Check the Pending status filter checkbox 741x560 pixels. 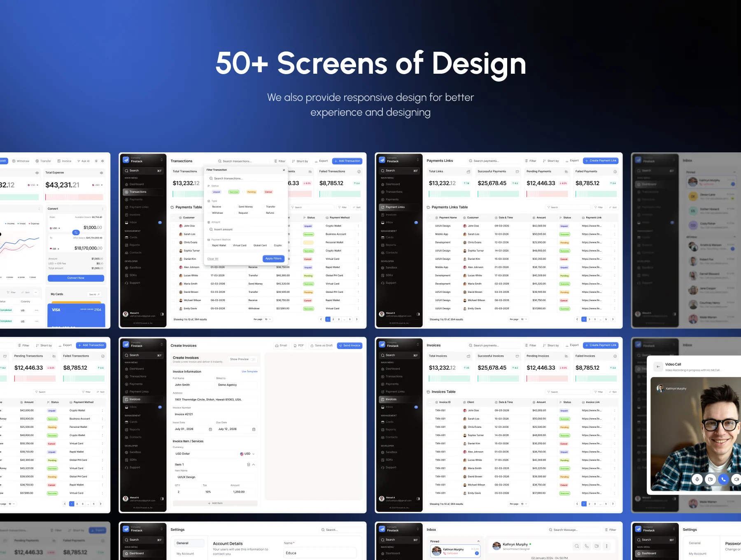244,192
